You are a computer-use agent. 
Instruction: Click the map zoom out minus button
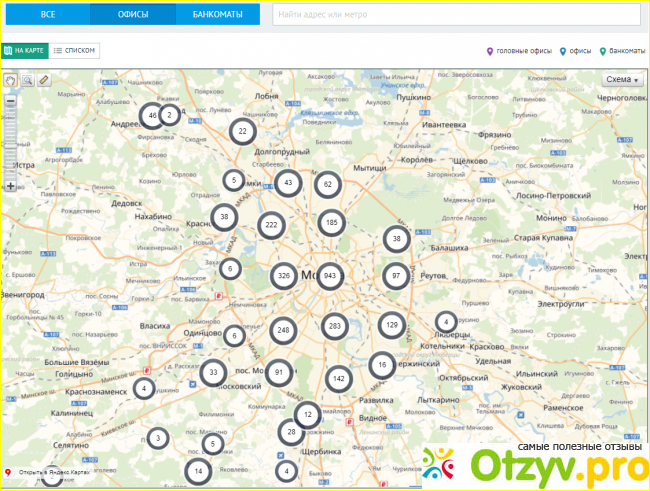(11, 101)
